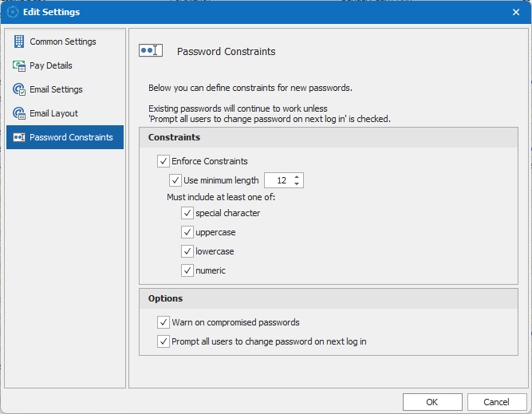Disable the special character requirement
The image size is (532, 414).
point(187,213)
